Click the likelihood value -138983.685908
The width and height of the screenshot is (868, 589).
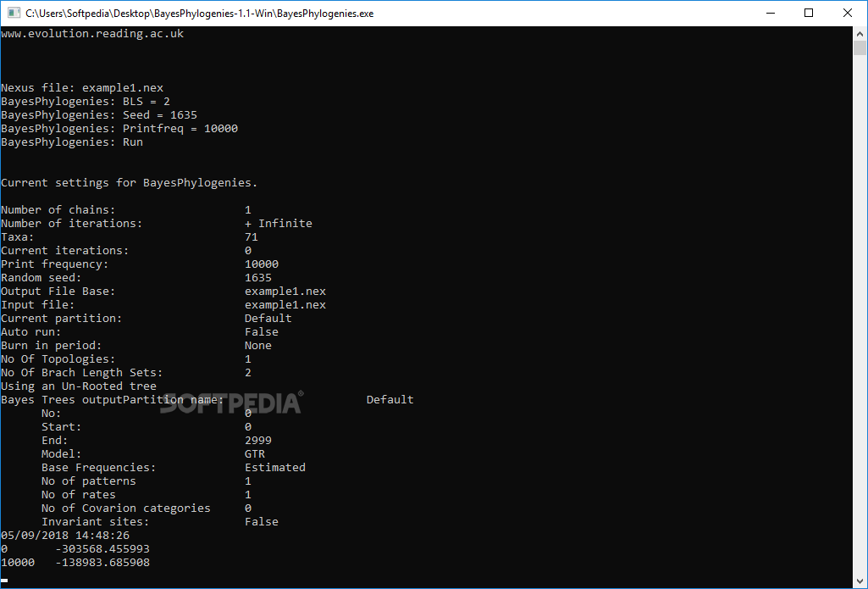pos(103,563)
